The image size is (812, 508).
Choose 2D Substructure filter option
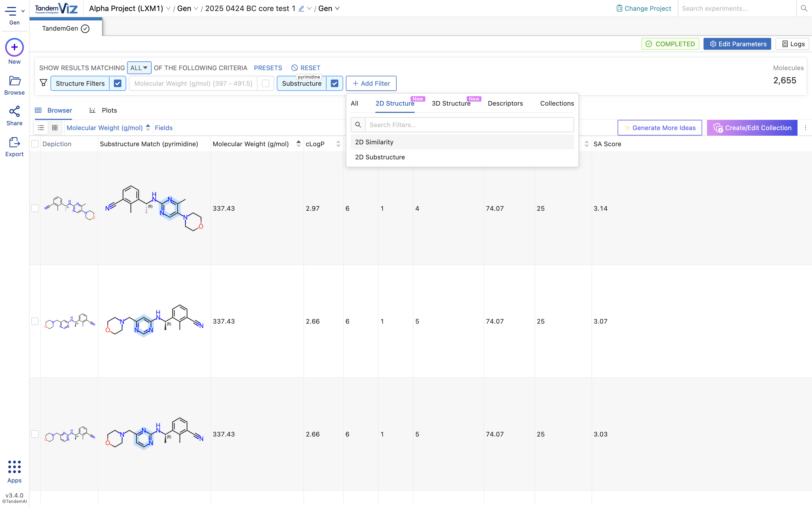pyautogui.click(x=462, y=157)
